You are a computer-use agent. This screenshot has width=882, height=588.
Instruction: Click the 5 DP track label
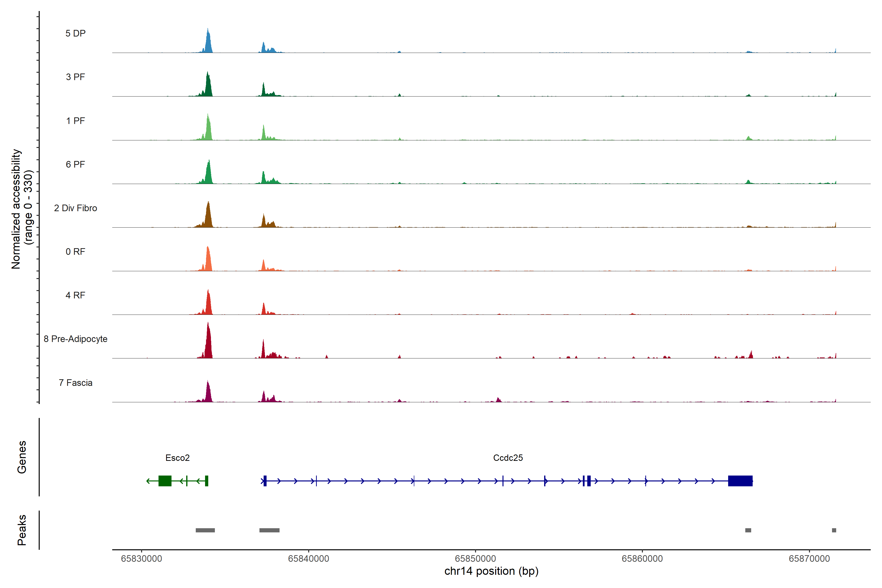pyautogui.click(x=75, y=33)
